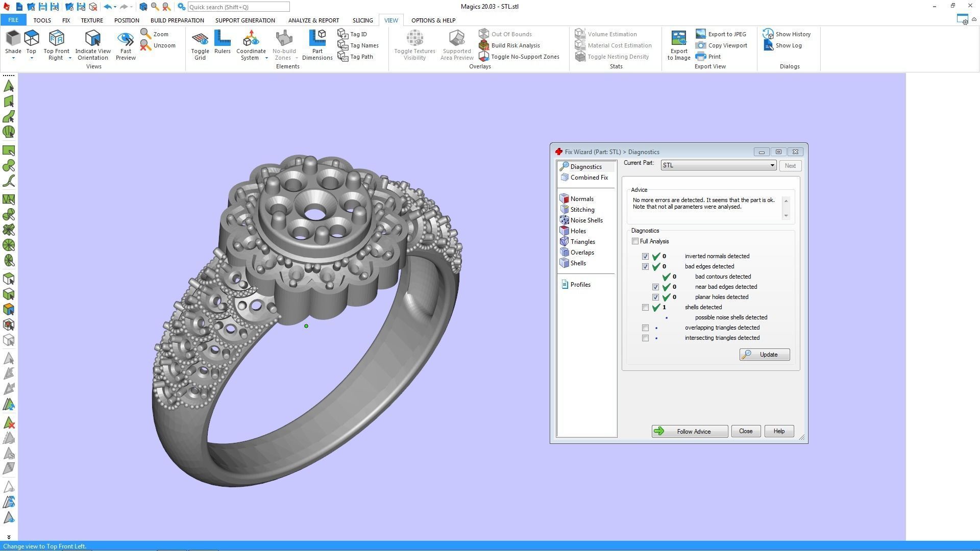Toggle near bad edges detected checkbox
Viewport: 980px width, 551px height.
tap(655, 287)
